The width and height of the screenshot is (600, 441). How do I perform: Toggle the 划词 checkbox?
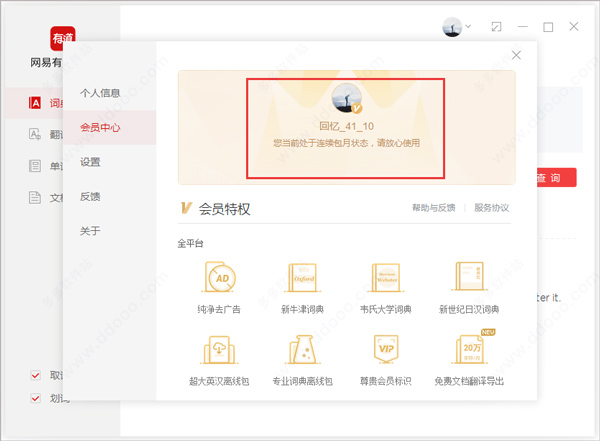[x=36, y=398]
